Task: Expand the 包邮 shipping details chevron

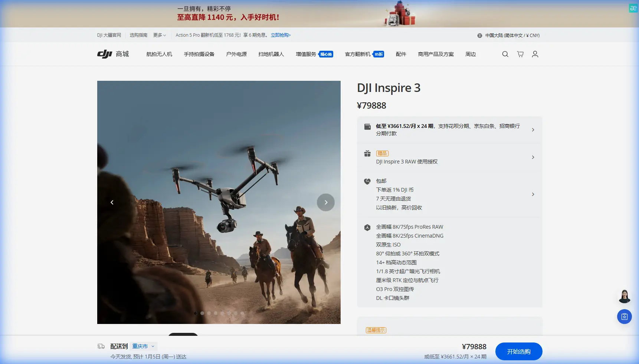Action: point(533,194)
